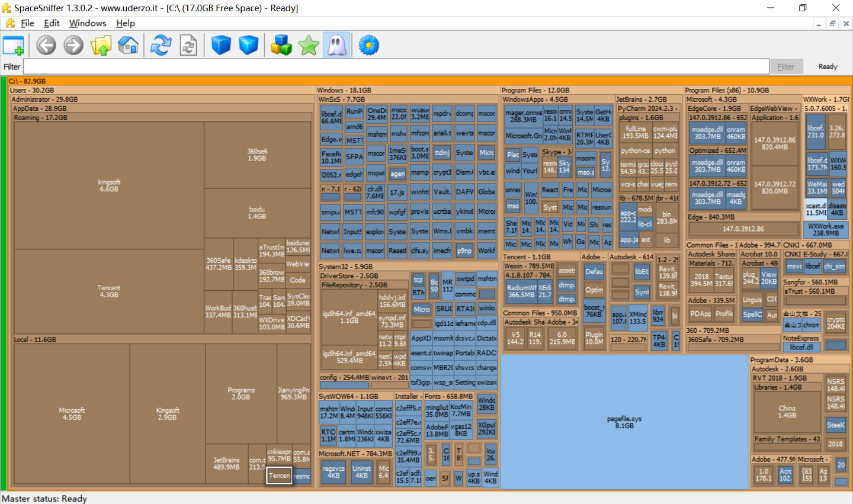Go back with the left arrow icon

(x=46, y=46)
